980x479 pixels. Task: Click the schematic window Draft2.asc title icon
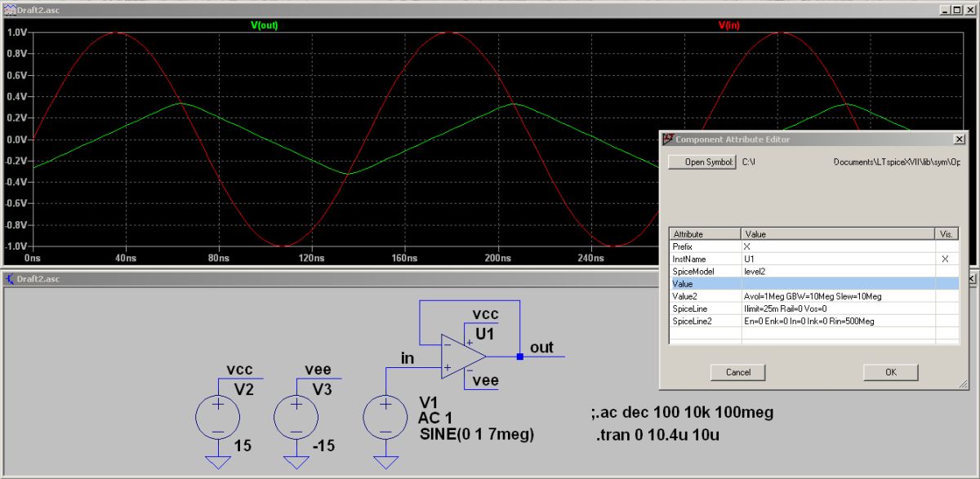click(x=9, y=279)
